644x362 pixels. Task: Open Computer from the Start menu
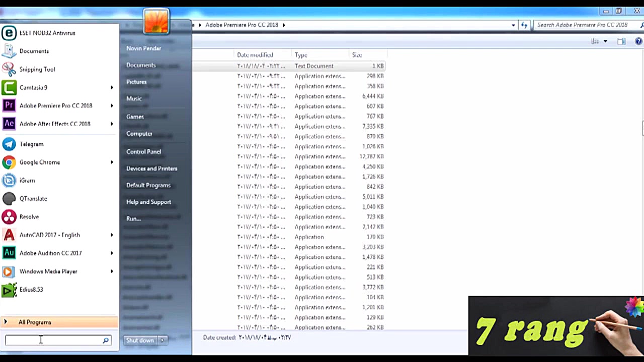pos(139,134)
